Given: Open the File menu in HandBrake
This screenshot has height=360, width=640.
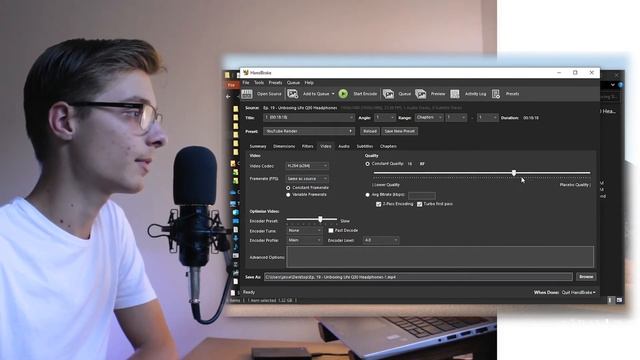Looking at the screenshot, I should click(x=246, y=83).
